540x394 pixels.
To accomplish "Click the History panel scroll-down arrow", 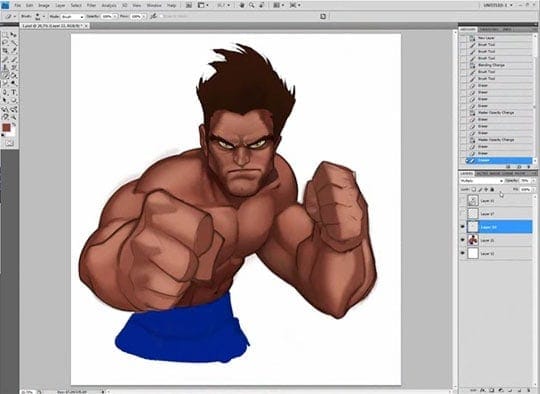I will click(535, 161).
